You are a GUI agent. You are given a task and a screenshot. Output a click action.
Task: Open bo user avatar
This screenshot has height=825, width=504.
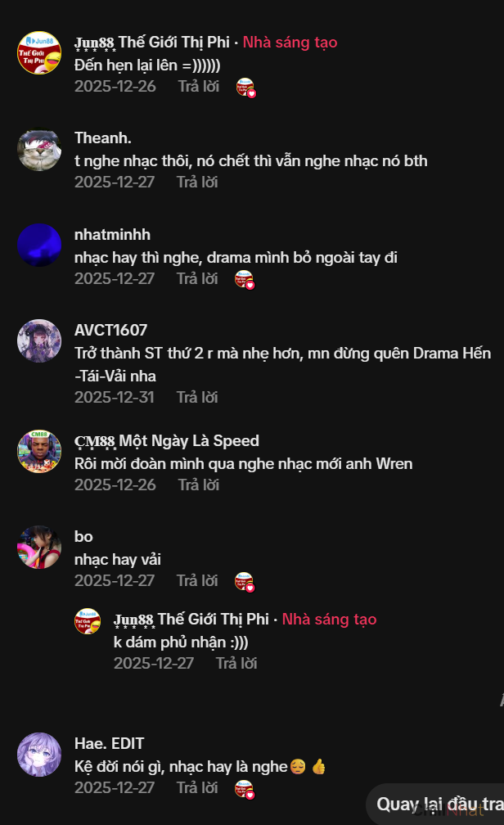coord(39,548)
